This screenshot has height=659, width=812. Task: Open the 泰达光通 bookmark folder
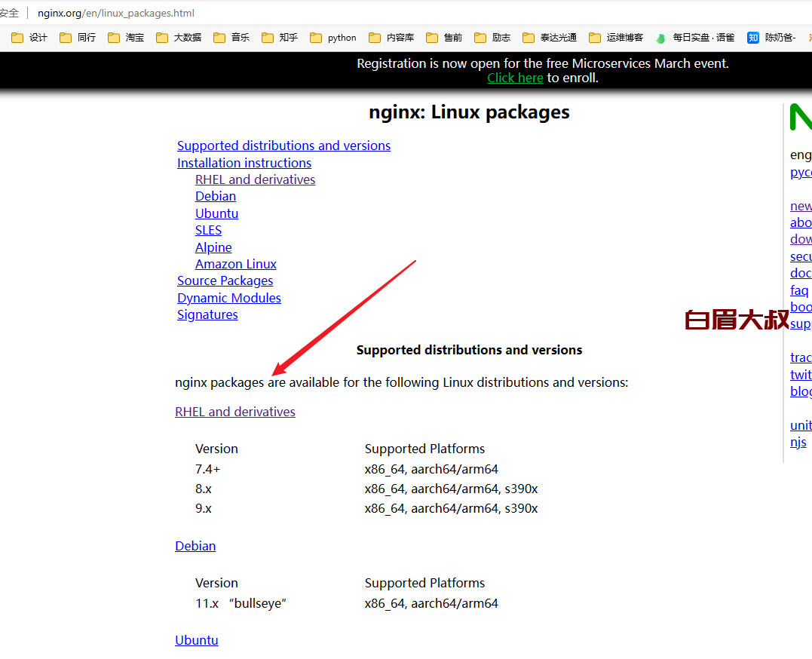[550, 37]
